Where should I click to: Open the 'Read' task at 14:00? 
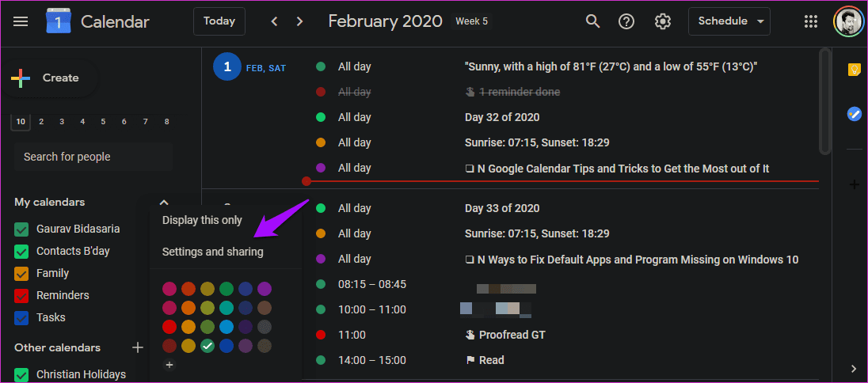(x=485, y=360)
